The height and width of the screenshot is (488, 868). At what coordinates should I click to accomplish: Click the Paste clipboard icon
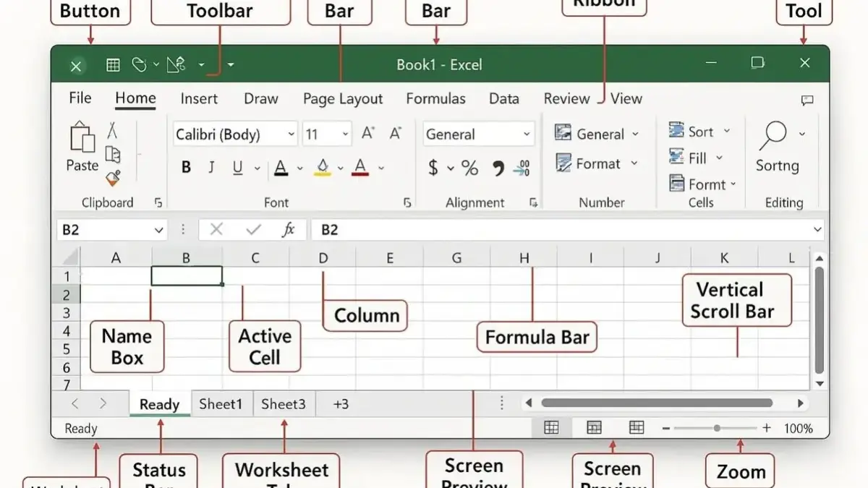(82, 137)
